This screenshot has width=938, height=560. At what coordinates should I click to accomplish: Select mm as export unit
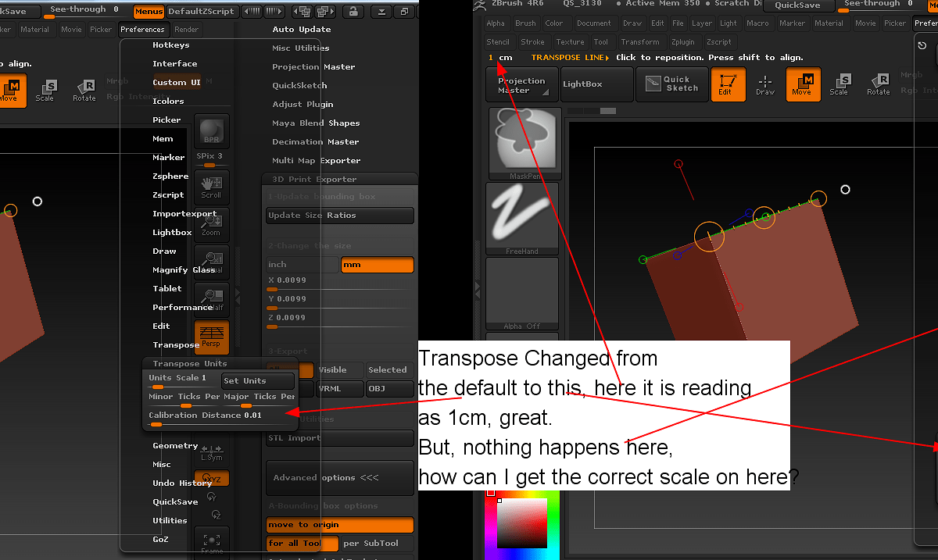[378, 265]
